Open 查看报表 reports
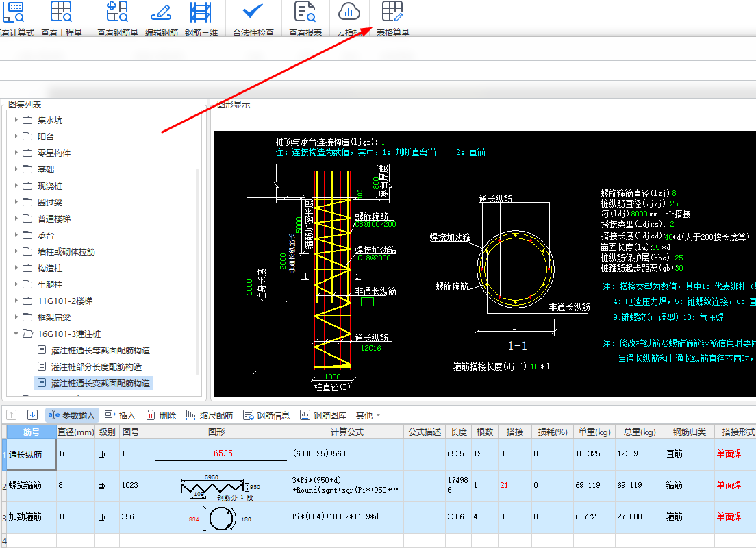The width and height of the screenshot is (756, 548). point(305,19)
